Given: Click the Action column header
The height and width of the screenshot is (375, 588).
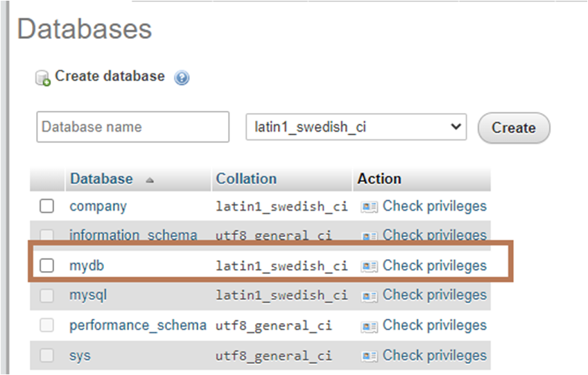Looking at the screenshot, I should tap(379, 179).
